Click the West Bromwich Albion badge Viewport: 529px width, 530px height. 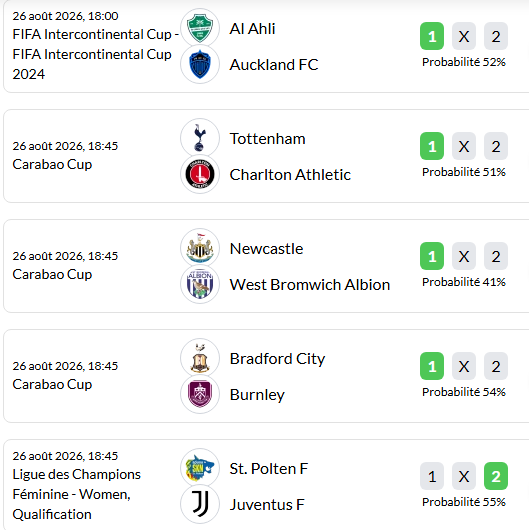(x=200, y=284)
